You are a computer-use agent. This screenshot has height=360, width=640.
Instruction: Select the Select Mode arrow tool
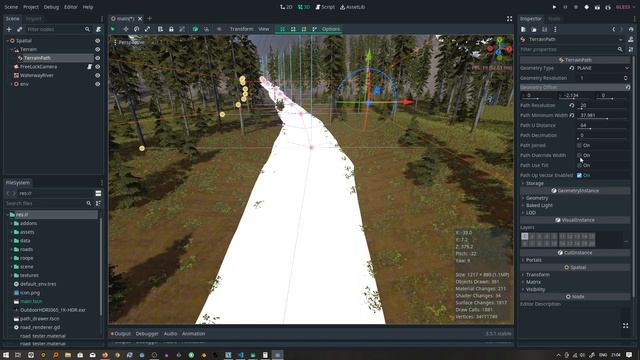coord(113,29)
